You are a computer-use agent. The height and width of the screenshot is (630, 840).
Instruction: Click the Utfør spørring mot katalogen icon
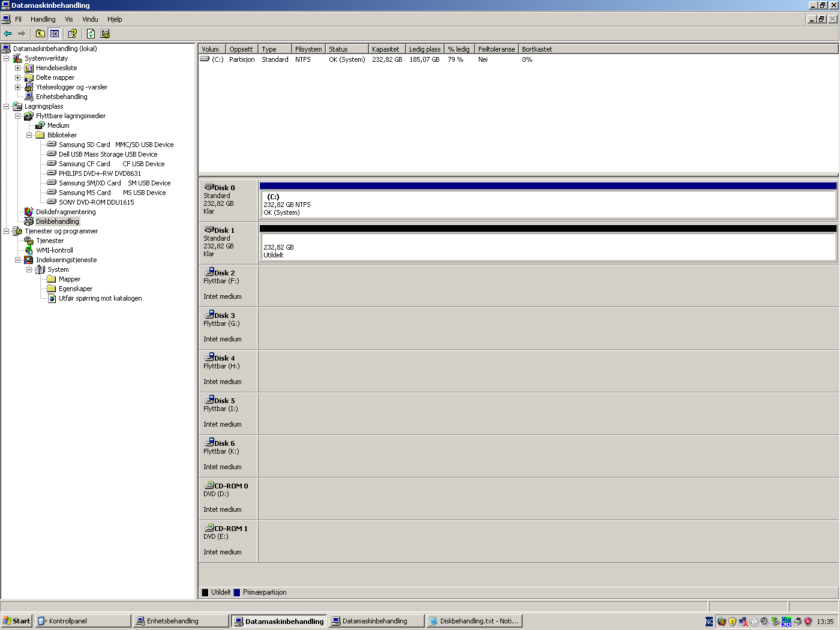point(52,298)
